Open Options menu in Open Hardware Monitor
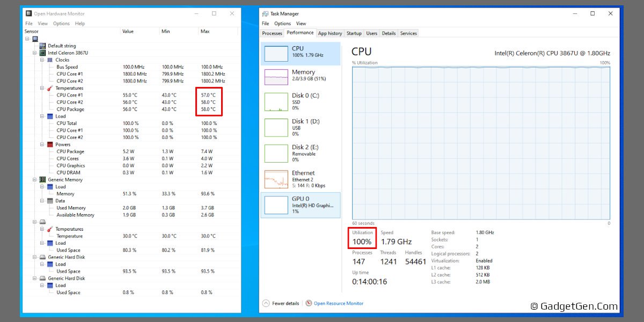This screenshot has height=322, width=644. (x=61, y=24)
